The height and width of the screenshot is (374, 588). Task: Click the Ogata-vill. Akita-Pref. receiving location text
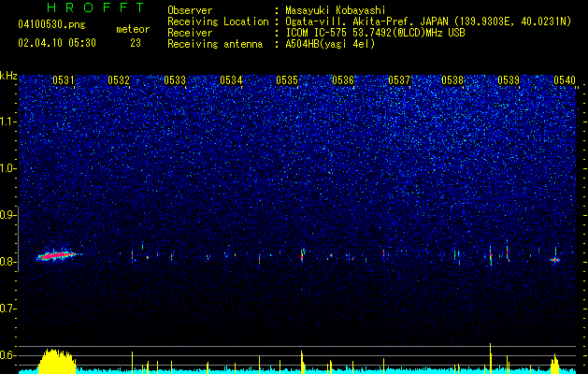427,22
